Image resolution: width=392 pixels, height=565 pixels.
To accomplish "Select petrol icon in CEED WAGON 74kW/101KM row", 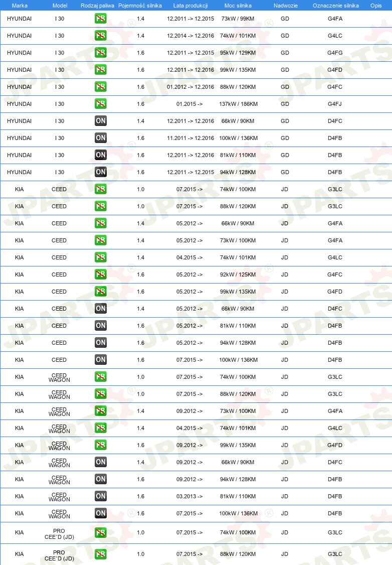I will pos(100,428).
